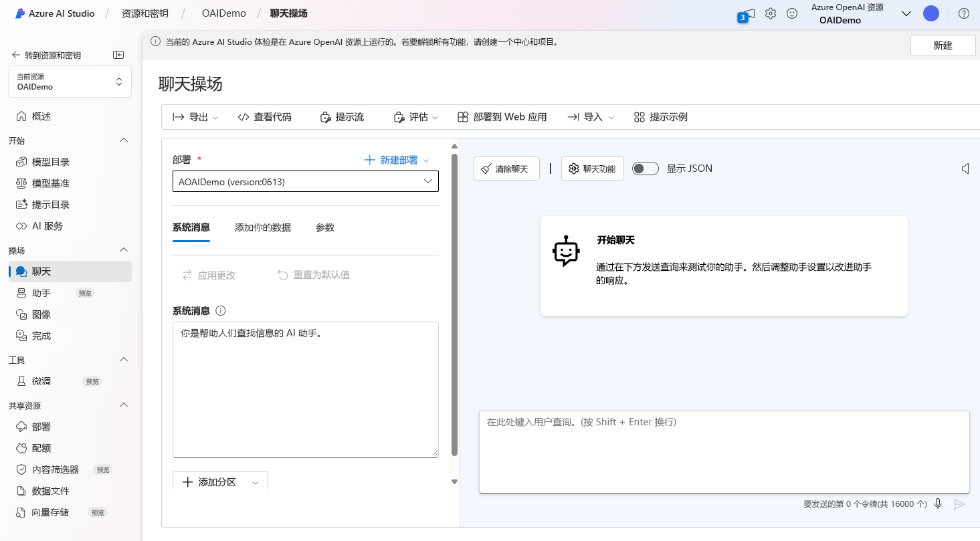This screenshot has height=541, width=980.
Task: Go back with the 转到资源和密钥 link
Action: click(47, 56)
